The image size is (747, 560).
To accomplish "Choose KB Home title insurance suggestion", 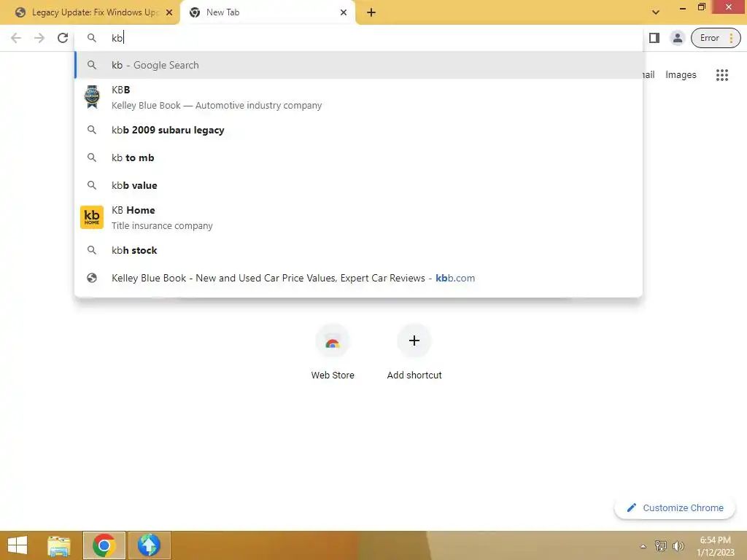I will [x=358, y=217].
